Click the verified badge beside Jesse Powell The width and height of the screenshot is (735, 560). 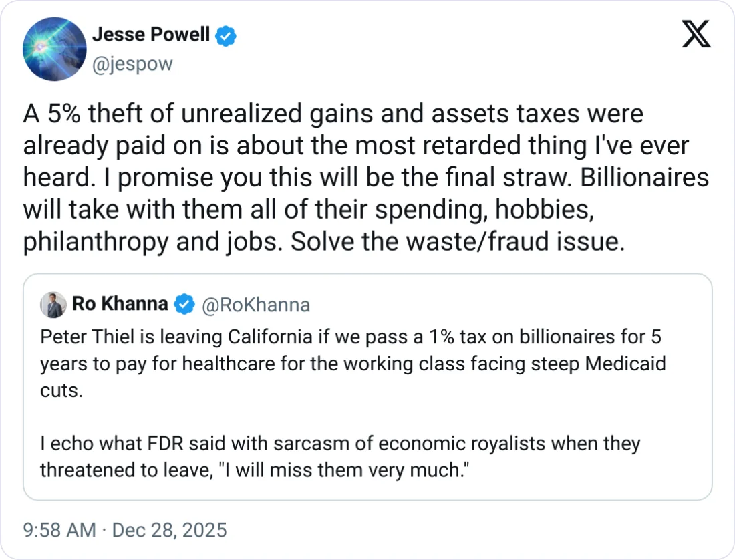[228, 37]
